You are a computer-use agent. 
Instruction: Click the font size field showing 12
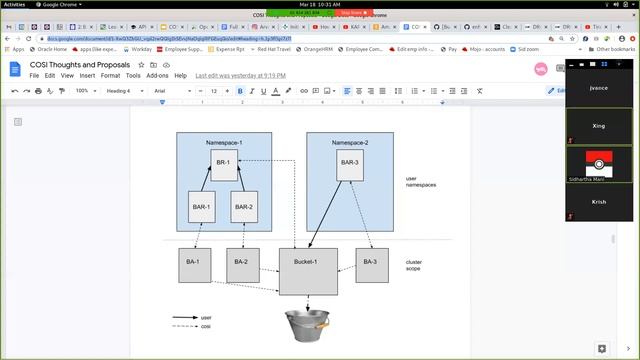point(214,91)
